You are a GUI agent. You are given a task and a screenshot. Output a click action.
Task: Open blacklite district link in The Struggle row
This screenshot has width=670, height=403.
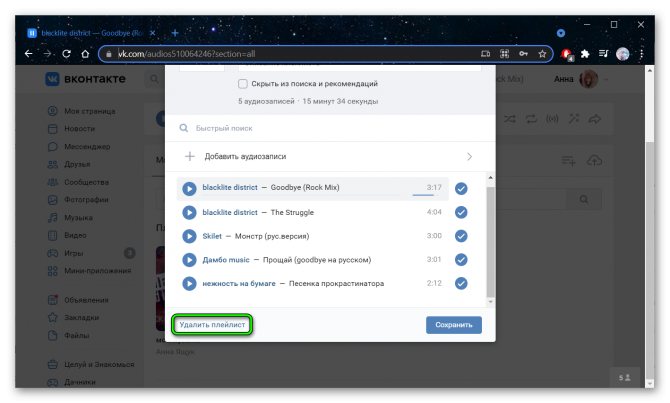click(x=230, y=212)
